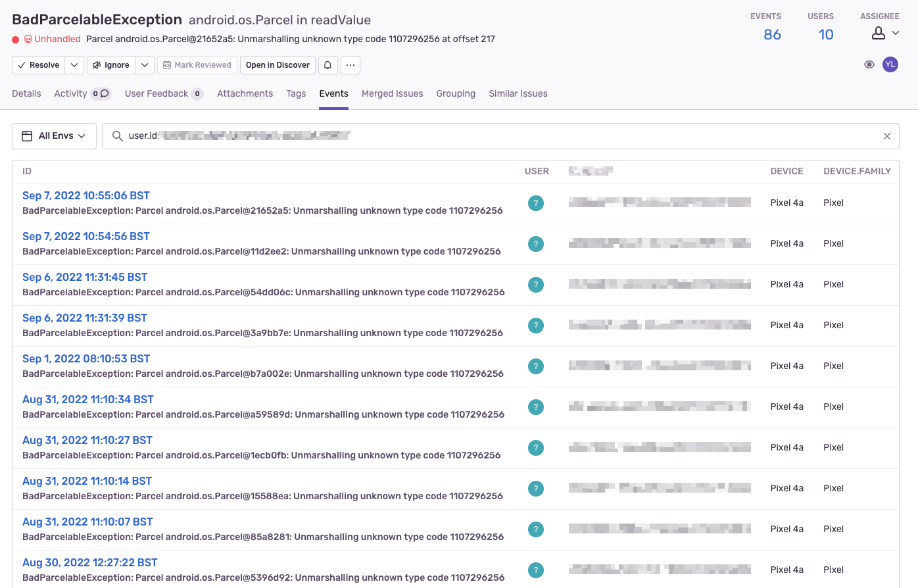918x588 pixels.
Task: Open the ellipsis more-actions menu
Action: point(350,64)
